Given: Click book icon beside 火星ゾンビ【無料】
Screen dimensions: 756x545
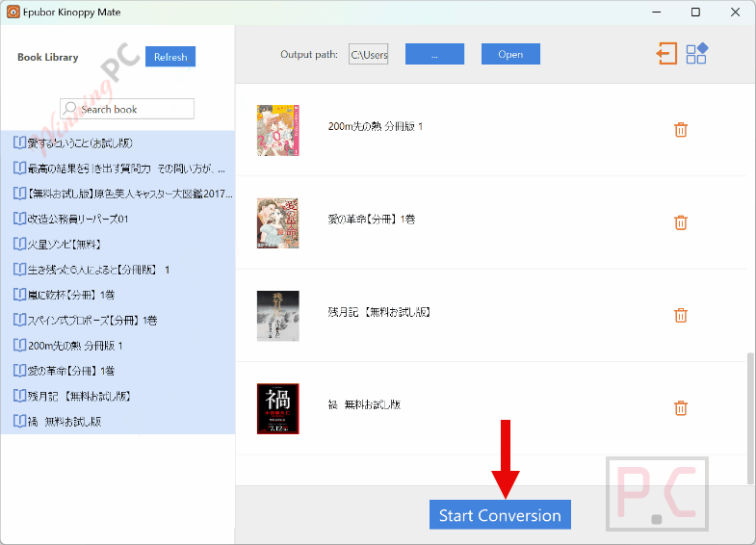Looking at the screenshot, I should pyautogui.click(x=20, y=244).
